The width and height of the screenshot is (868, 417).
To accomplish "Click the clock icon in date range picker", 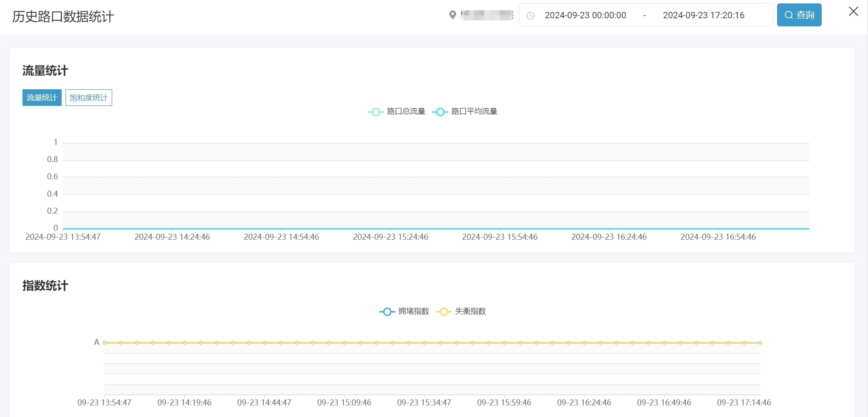I will (530, 16).
